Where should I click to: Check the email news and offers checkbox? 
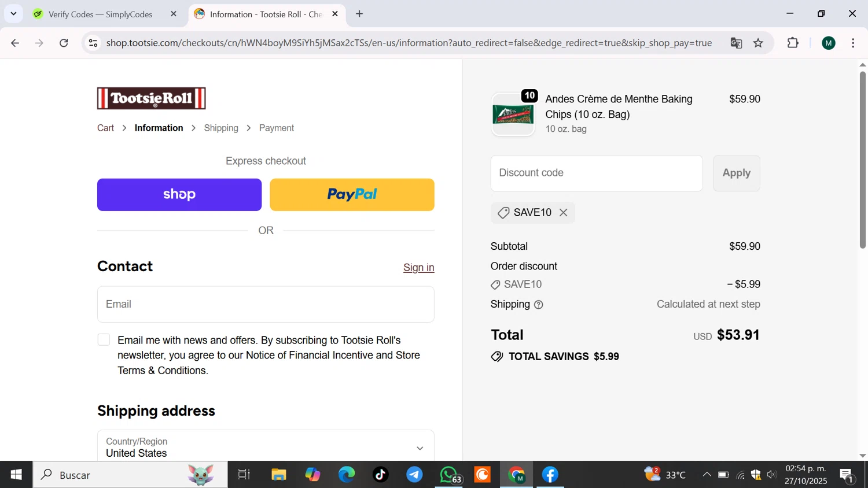tap(104, 340)
